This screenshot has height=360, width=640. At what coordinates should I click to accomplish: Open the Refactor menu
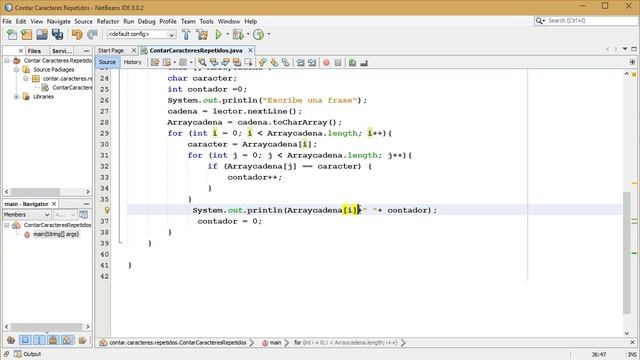108,21
